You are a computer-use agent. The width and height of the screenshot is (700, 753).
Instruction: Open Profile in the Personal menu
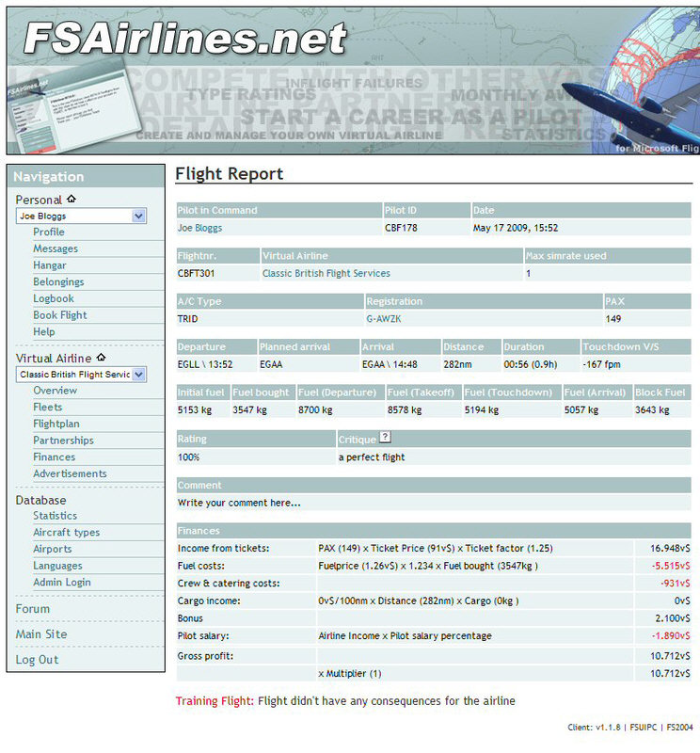coord(49,232)
